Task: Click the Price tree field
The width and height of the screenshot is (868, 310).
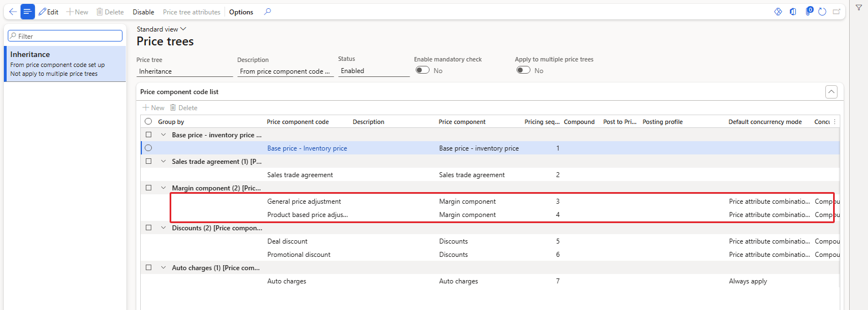Action: [x=185, y=71]
